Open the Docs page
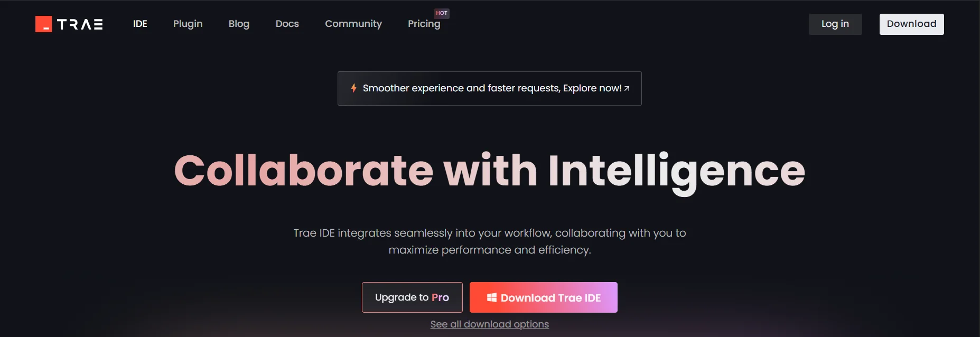The image size is (980, 337). coord(287,24)
